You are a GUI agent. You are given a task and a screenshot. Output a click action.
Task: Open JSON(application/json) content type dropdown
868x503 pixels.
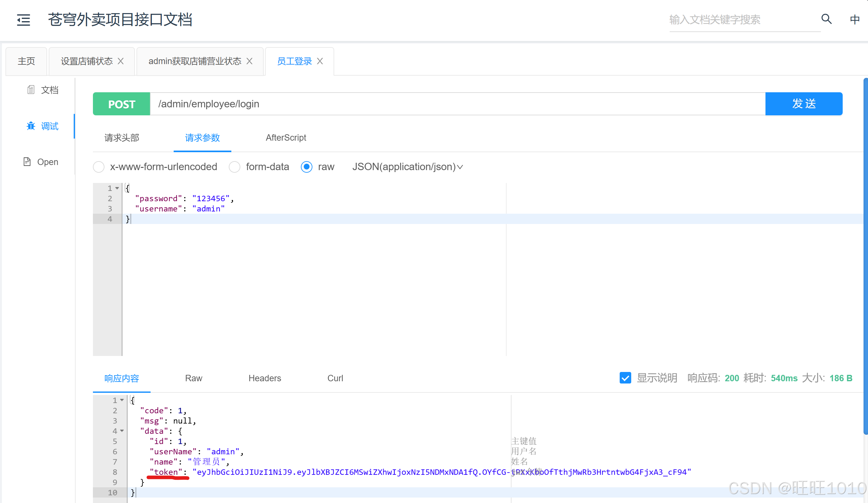click(408, 167)
